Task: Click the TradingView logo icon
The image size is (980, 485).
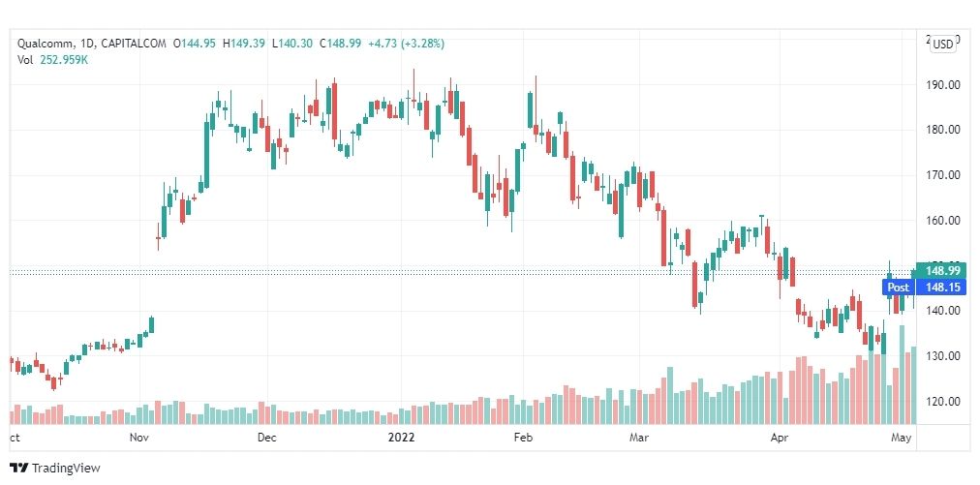Action: pyautogui.click(x=18, y=469)
